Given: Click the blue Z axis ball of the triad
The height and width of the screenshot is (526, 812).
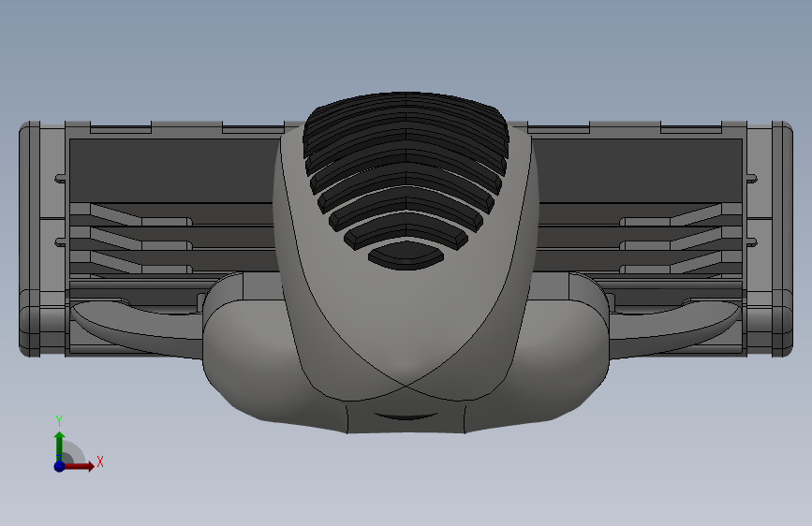Looking at the screenshot, I should pos(59,466).
